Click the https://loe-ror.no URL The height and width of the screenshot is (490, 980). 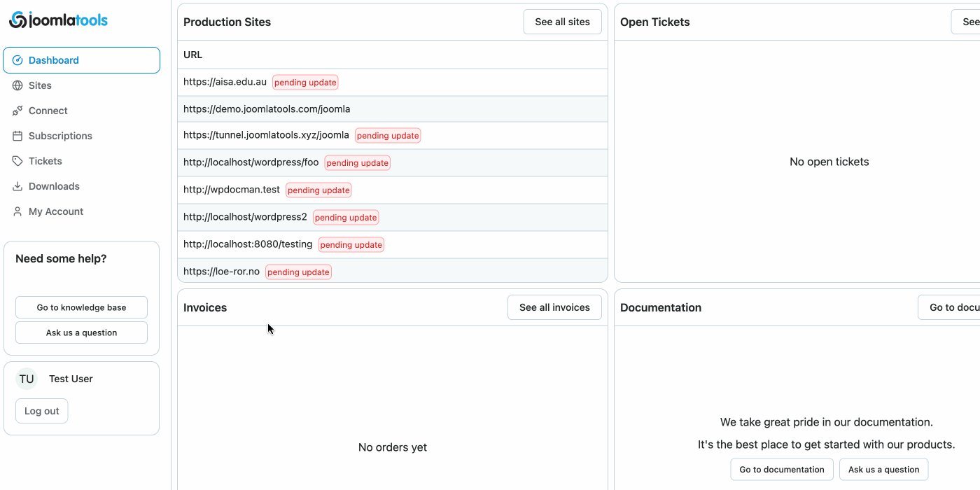pyautogui.click(x=221, y=272)
